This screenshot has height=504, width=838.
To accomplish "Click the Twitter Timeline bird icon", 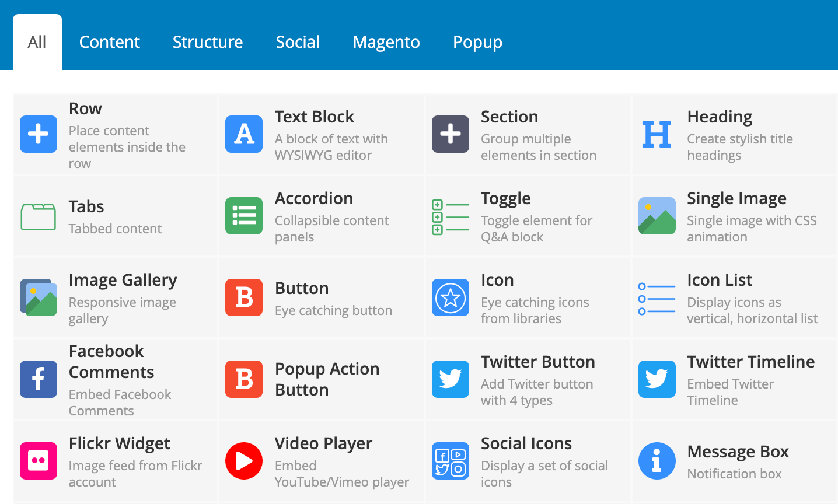I will pos(657,379).
